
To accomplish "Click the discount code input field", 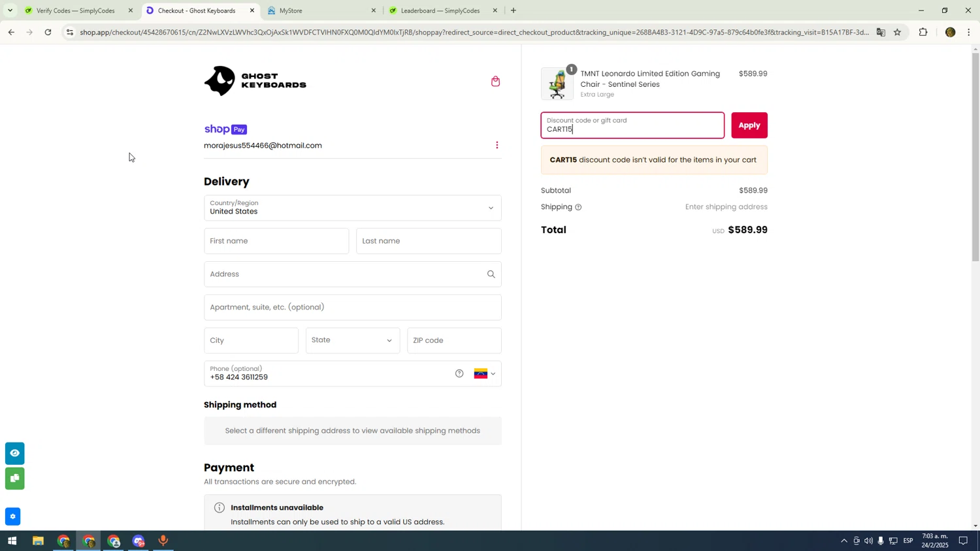I will 632,125.
